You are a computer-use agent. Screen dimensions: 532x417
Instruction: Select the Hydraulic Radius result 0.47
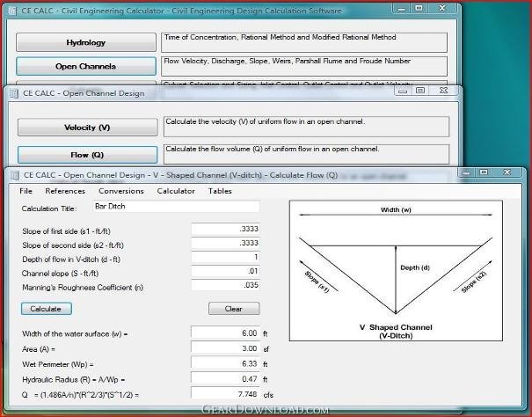[x=225, y=379]
